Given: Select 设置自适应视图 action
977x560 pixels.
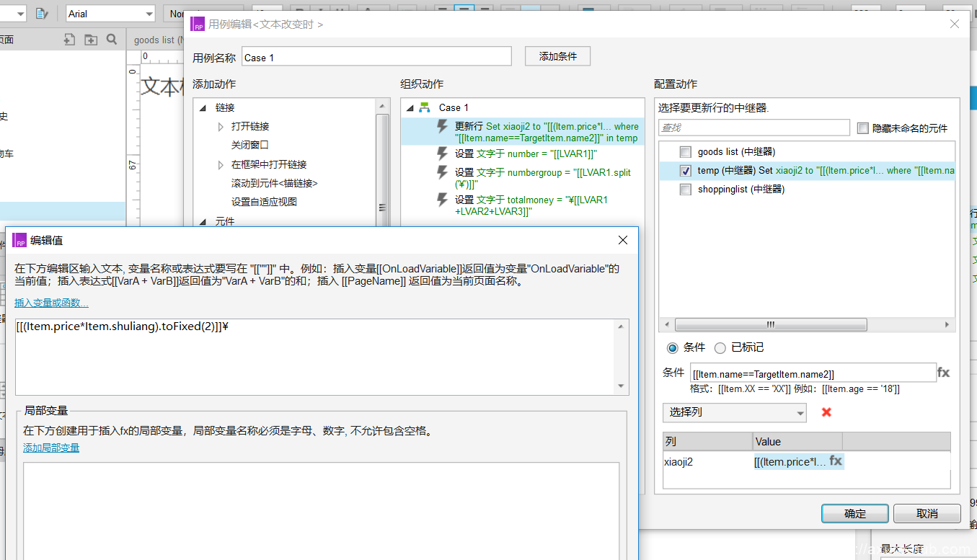Looking at the screenshot, I should point(264,202).
